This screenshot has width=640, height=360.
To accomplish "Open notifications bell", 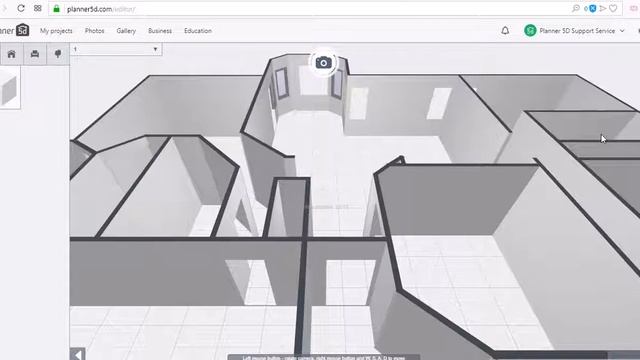I will [x=505, y=30].
